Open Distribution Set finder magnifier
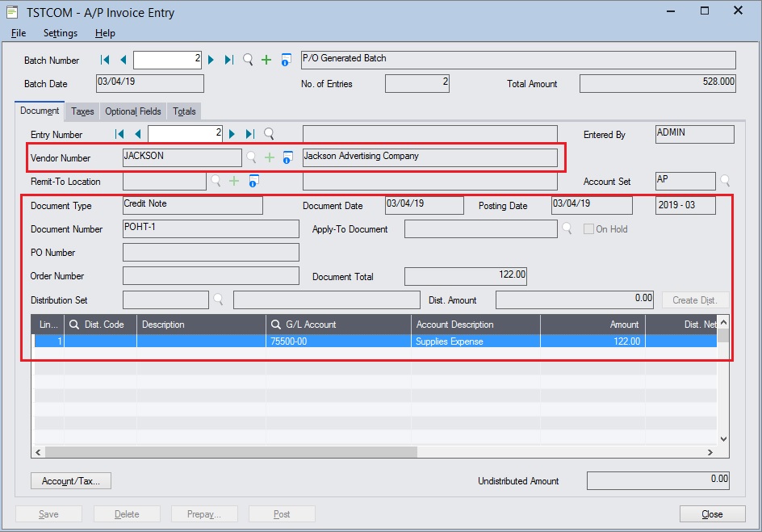Viewport: 762px width, 532px height. [x=218, y=300]
